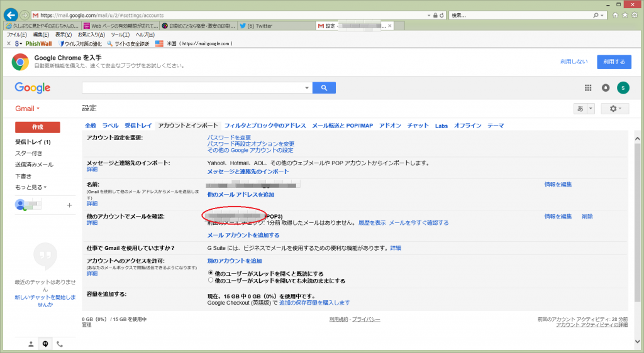Refresh the page with the reload icon

click(442, 15)
